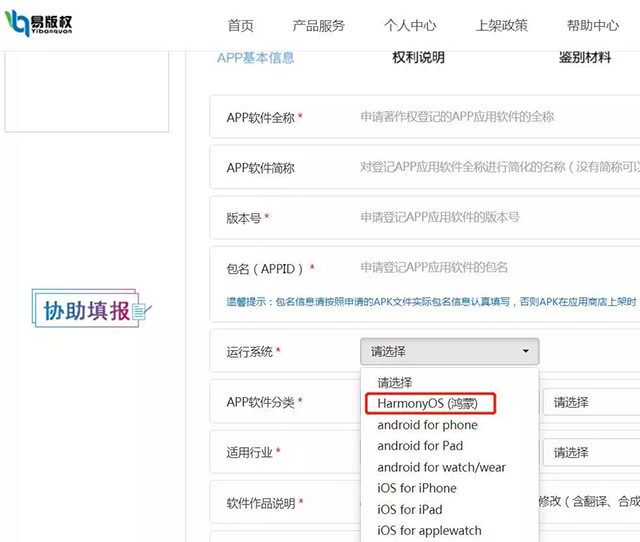Switch to 鉴别材料 tab
Screen dimensions: 640x542
[x=585, y=58]
